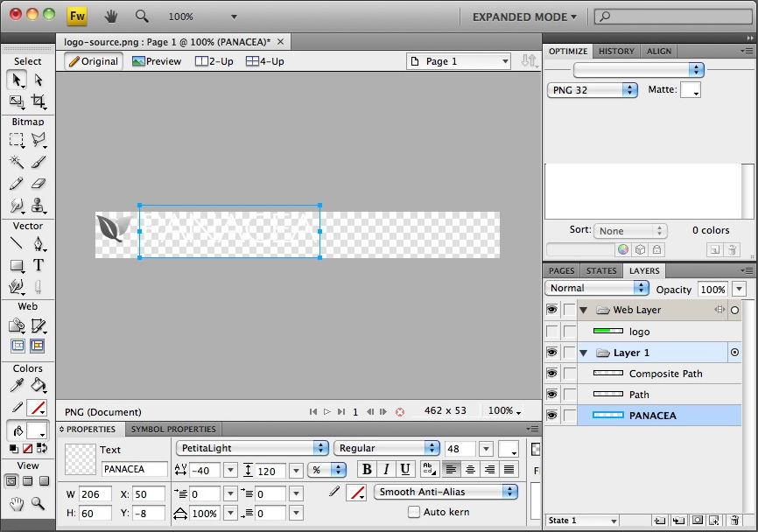Open the States tab
Viewport: 758px width, 532px height.
pos(601,271)
